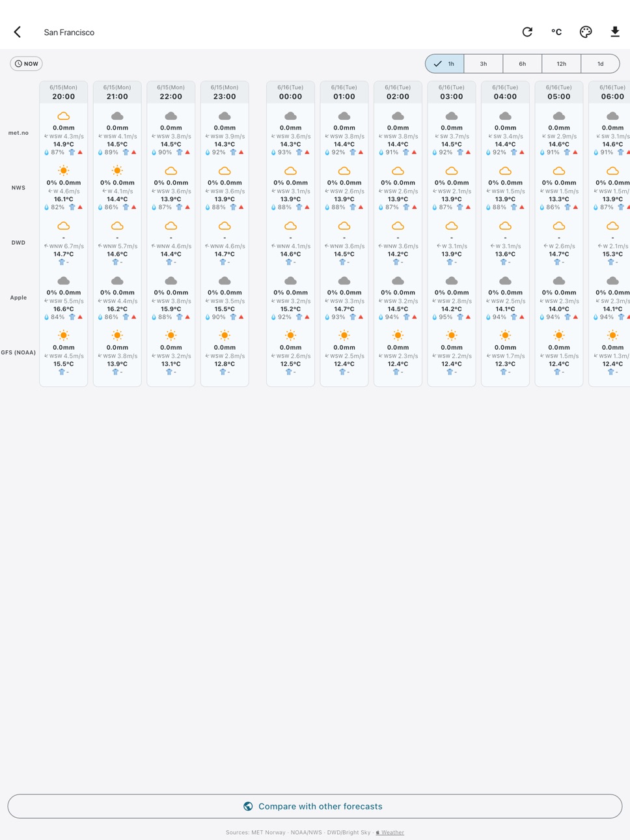Switch to 12h interval
The image size is (630, 840).
tap(562, 64)
